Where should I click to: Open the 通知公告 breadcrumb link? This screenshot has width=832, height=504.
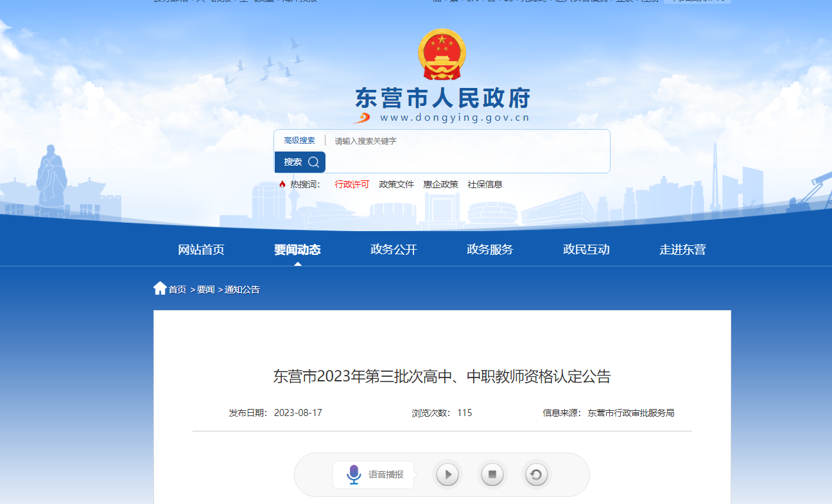tap(242, 290)
